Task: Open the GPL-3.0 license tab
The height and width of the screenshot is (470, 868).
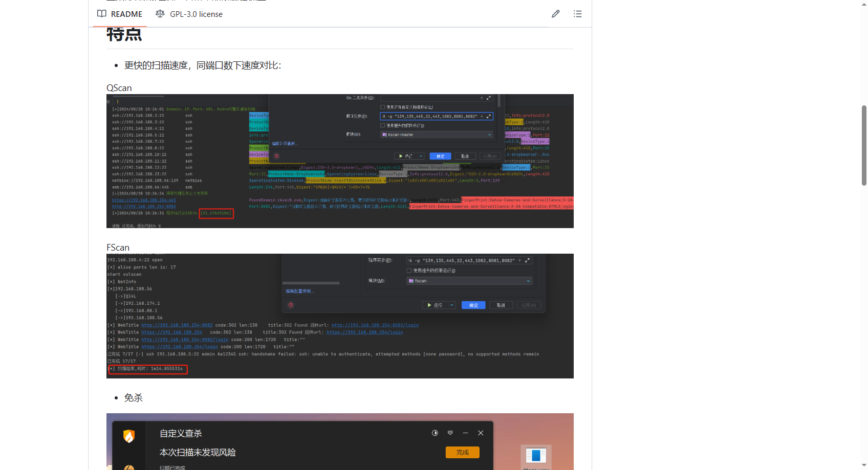Action: pos(189,14)
